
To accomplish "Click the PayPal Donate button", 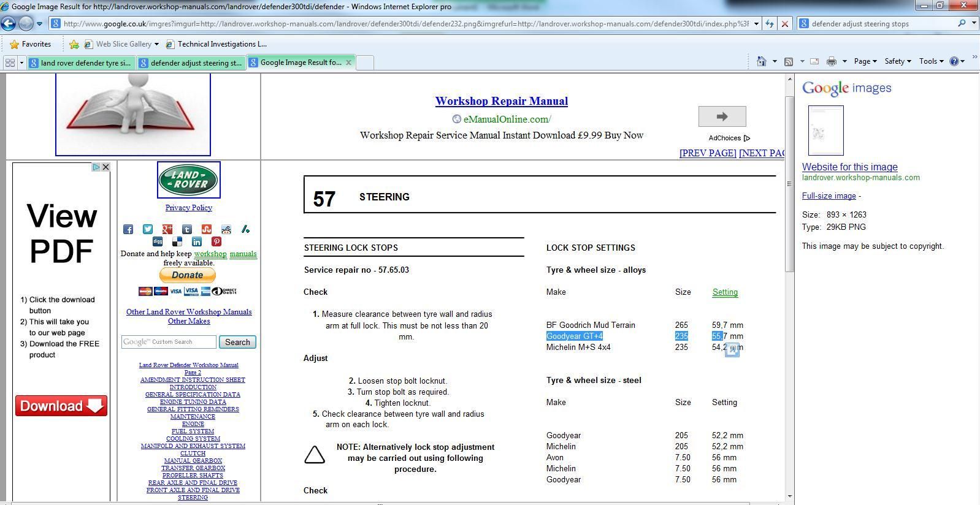I will [x=187, y=275].
